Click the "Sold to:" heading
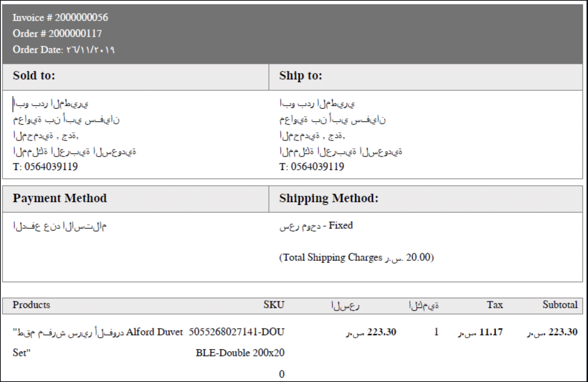The image size is (588, 382). [34, 76]
